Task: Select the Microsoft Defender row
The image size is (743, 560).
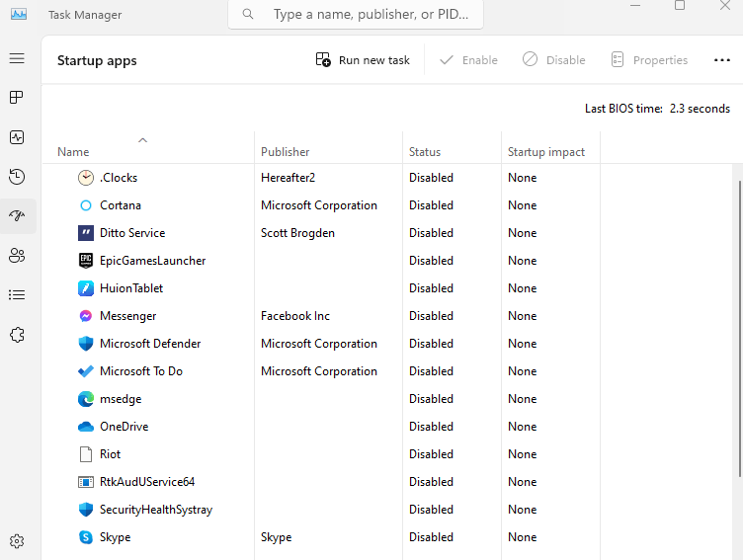Action: (150, 344)
